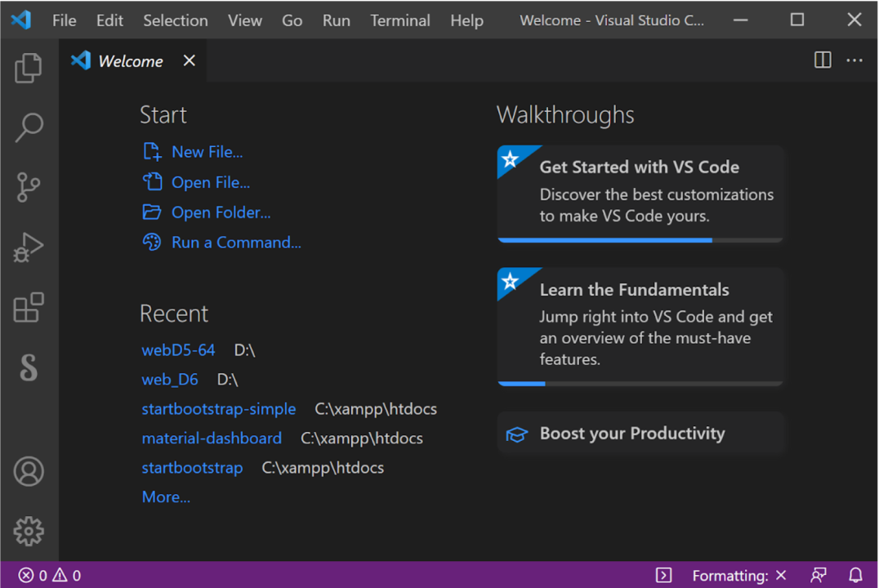Open the Selection menu

point(175,20)
